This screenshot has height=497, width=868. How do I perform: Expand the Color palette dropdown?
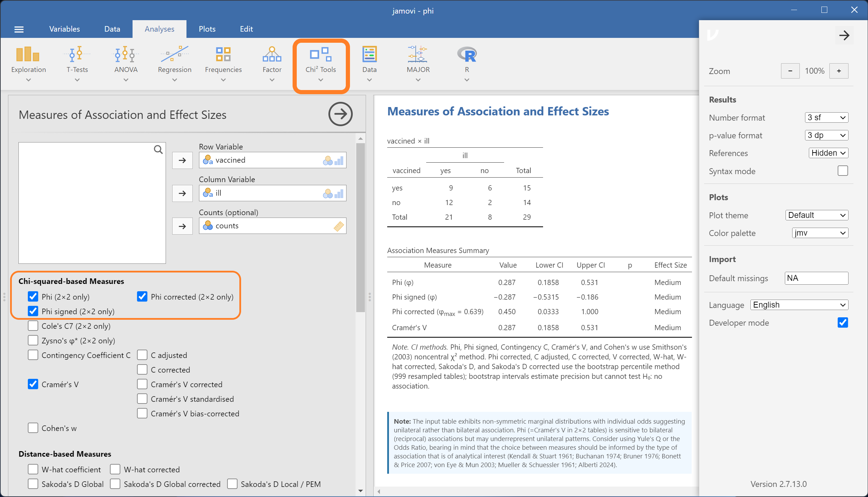coord(820,233)
